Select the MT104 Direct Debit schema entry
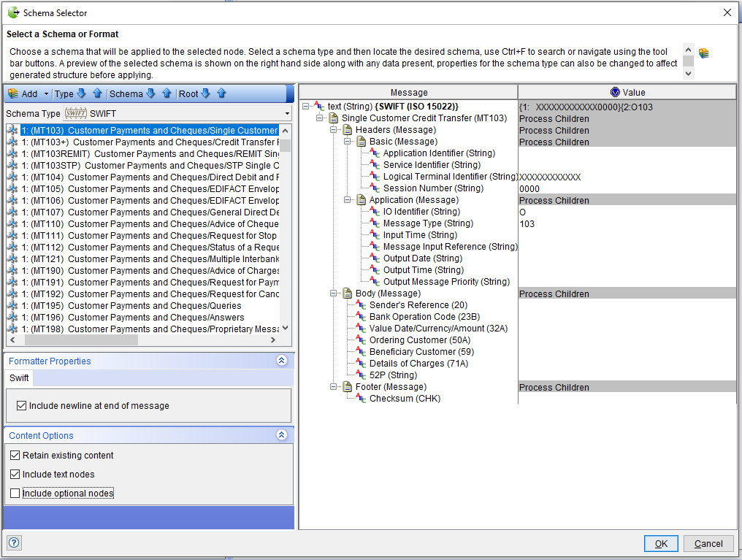The image size is (742, 560). pos(146,177)
